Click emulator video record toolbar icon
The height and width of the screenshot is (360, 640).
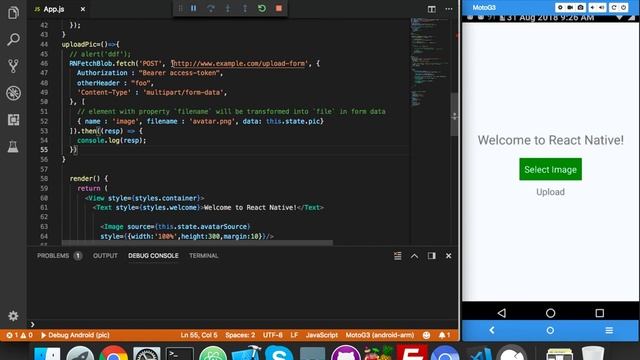coord(570,7)
